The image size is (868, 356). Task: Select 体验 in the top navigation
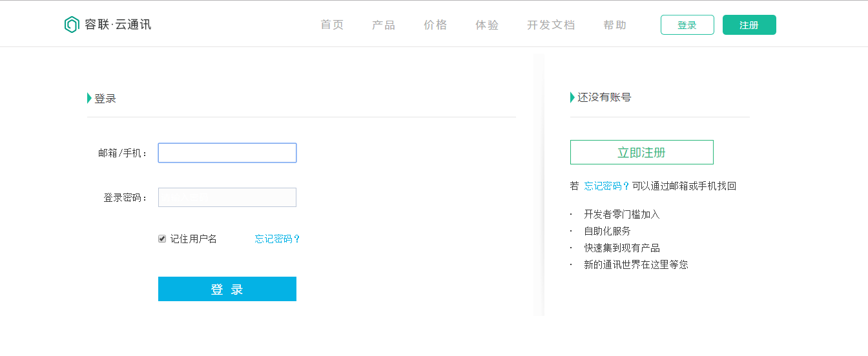click(x=487, y=25)
